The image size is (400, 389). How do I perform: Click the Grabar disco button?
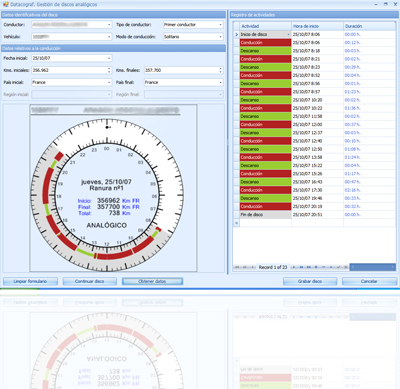[310, 281]
